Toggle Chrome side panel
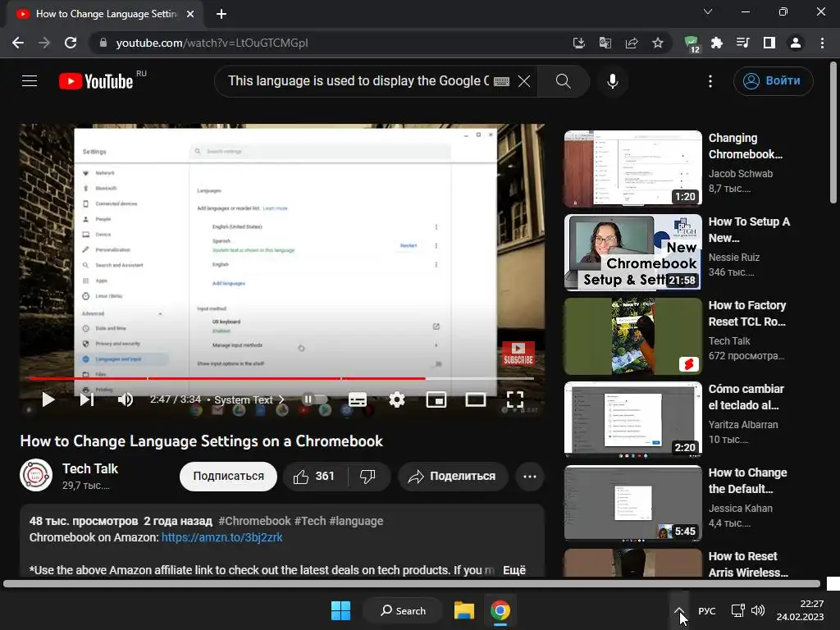This screenshot has height=630, width=840. click(769, 43)
